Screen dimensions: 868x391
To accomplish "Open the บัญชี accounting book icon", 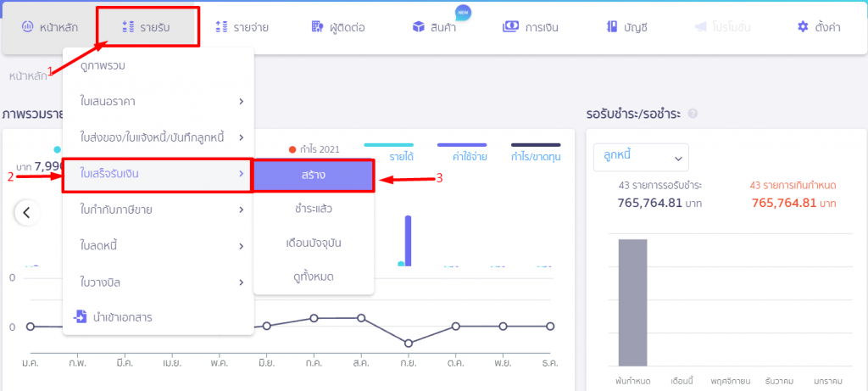I will click(612, 27).
